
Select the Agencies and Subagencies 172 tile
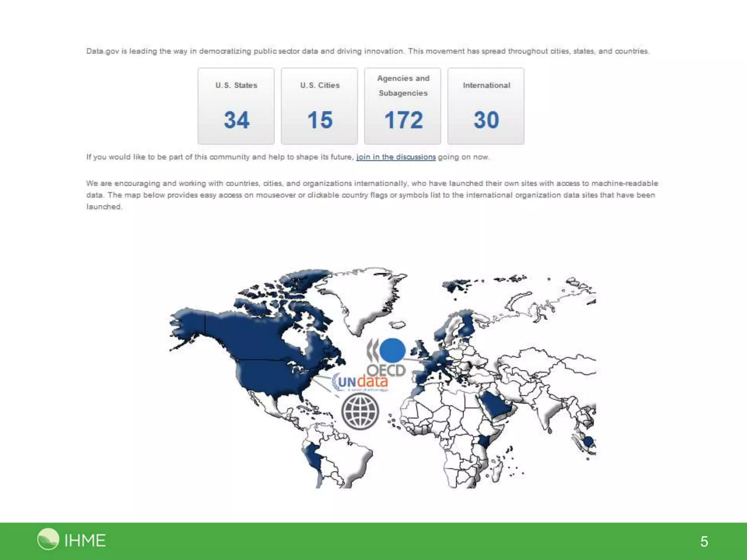click(x=403, y=106)
